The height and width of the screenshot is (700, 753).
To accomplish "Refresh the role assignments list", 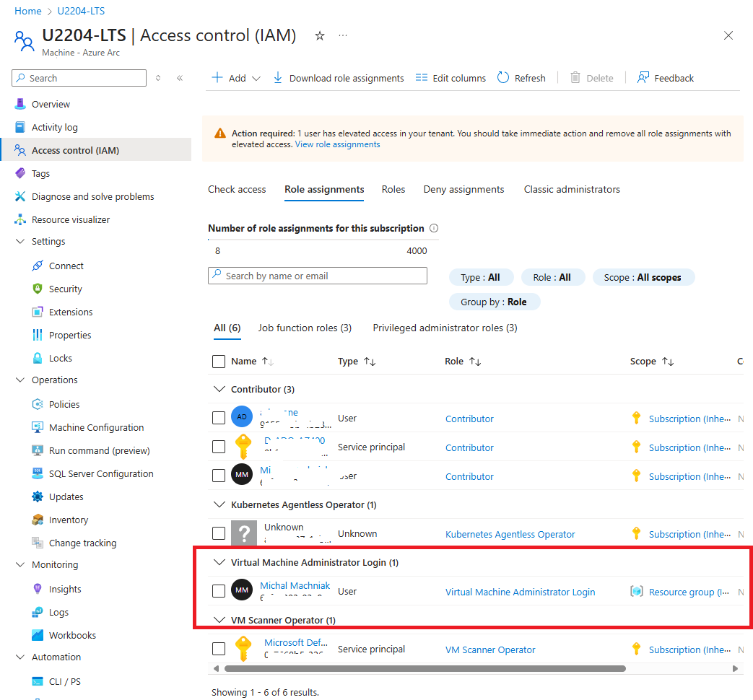I will click(x=521, y=78).
